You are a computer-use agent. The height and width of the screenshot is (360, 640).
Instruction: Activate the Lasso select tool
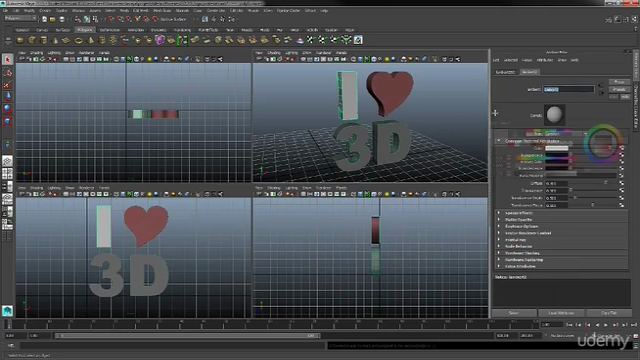[7, 72]
